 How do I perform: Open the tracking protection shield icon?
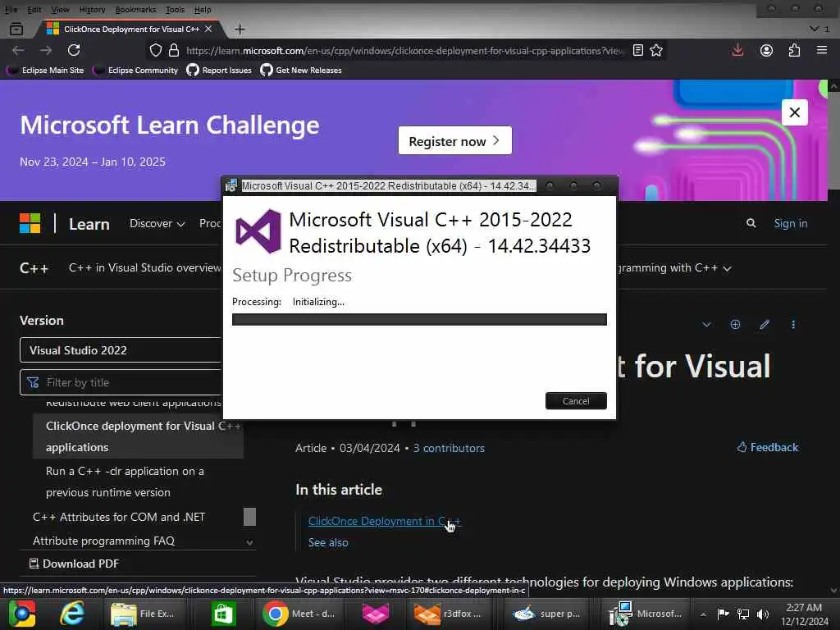tap(155, 50)
